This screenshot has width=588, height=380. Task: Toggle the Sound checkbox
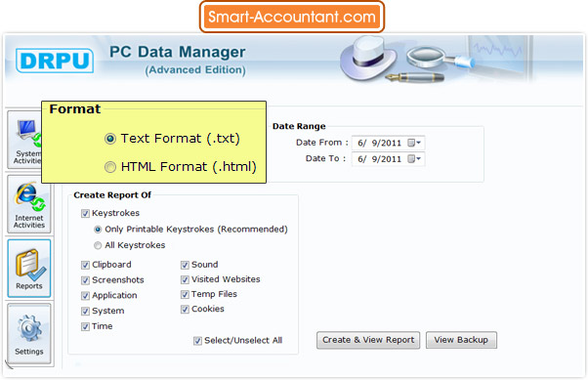click(x=185, y=265)
